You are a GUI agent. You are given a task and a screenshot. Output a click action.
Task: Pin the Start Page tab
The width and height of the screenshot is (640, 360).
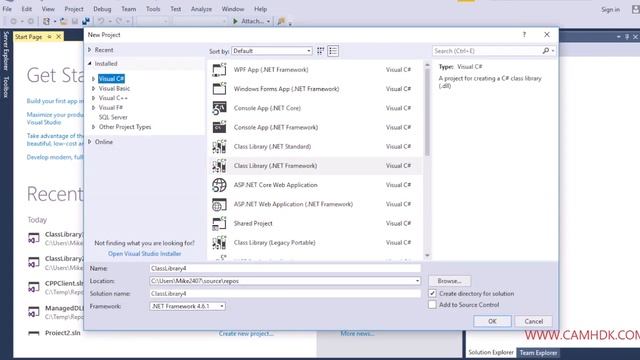point(49,37)
